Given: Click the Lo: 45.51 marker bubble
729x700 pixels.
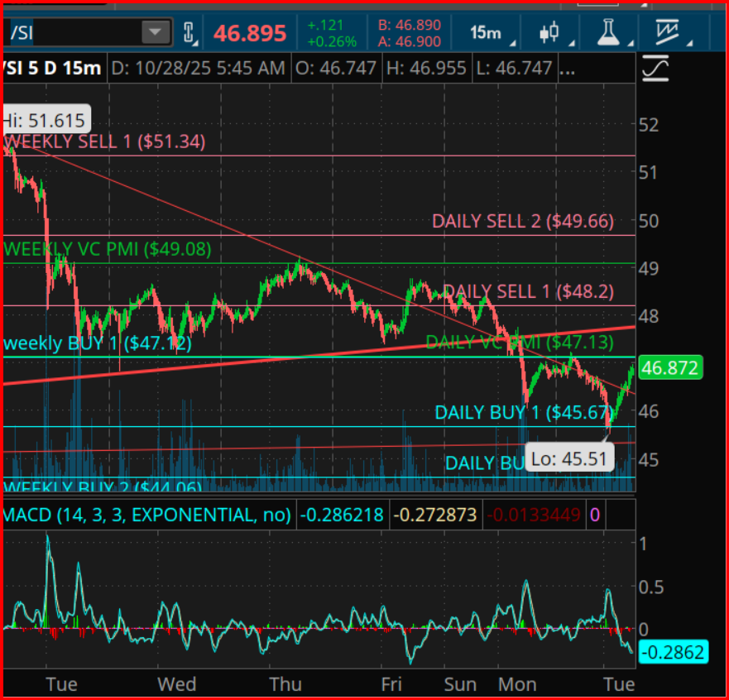Looking at the screenshot, I should (569, 457).
